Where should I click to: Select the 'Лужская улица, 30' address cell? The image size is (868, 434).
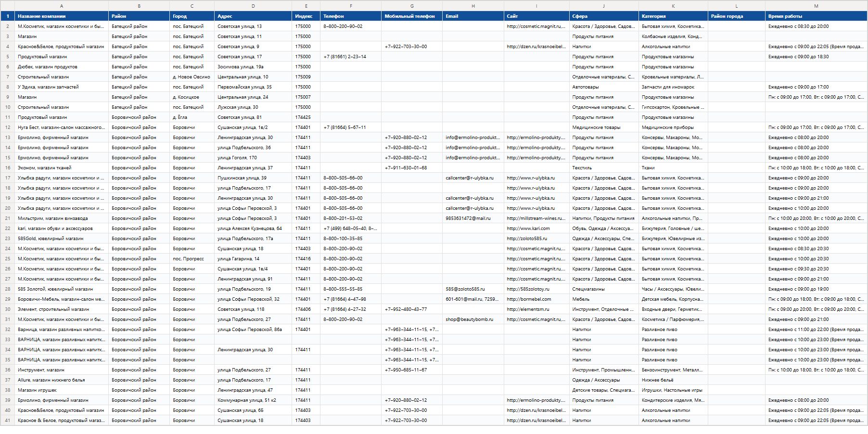tap(253, 107)
